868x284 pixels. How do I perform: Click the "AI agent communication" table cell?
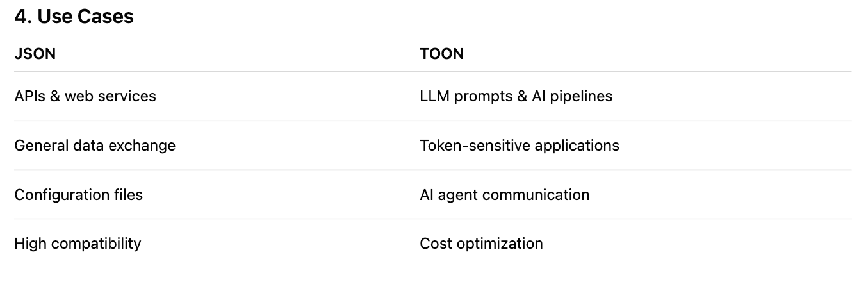(504, 194)
